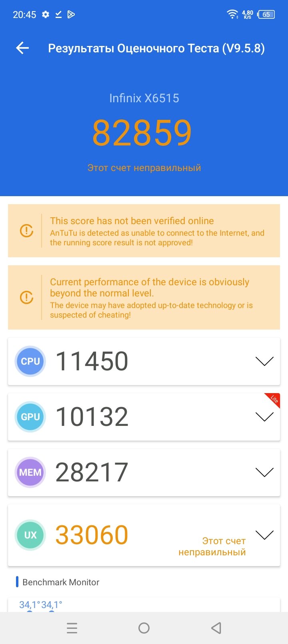Tap the 'This score has not been verified online' banner
The width and height of the screenshot is (288, 644).
(144, 231)
